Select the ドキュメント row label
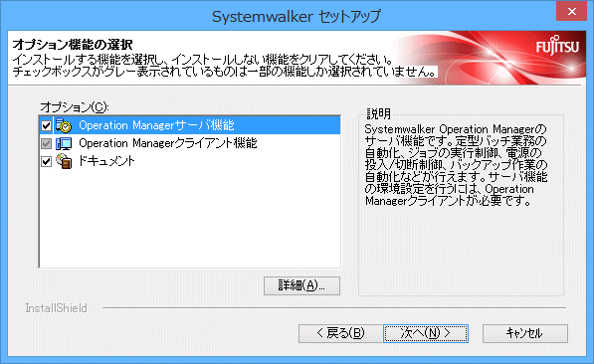594x364 pixels. click(x=106, y=161)
